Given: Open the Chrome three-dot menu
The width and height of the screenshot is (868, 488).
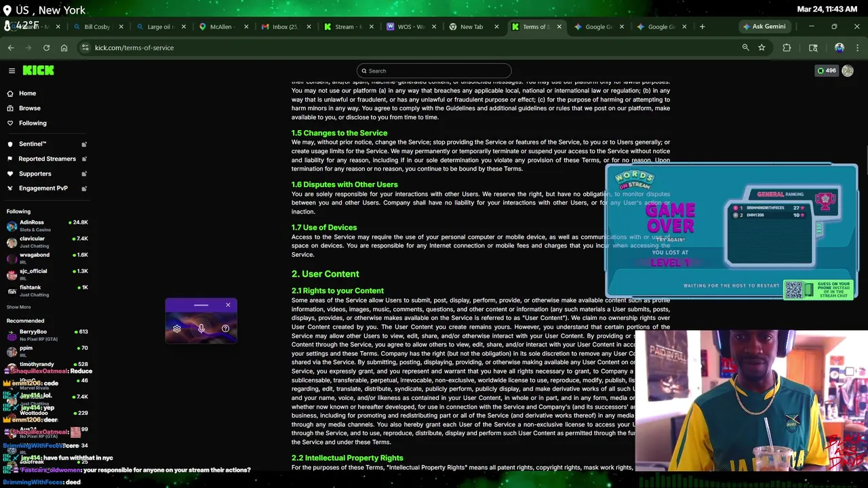Looking at the screenshot, I should click(x=858, y=47).
